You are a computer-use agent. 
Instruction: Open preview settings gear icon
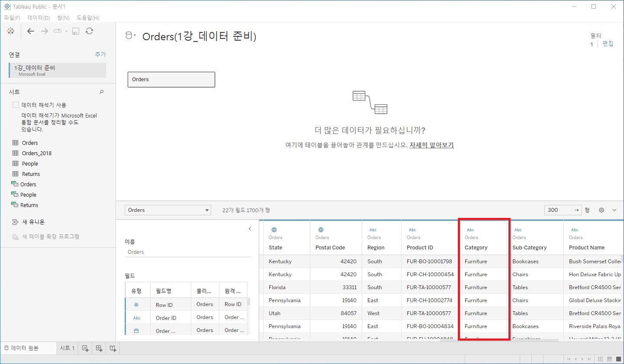tap(601, 210)
